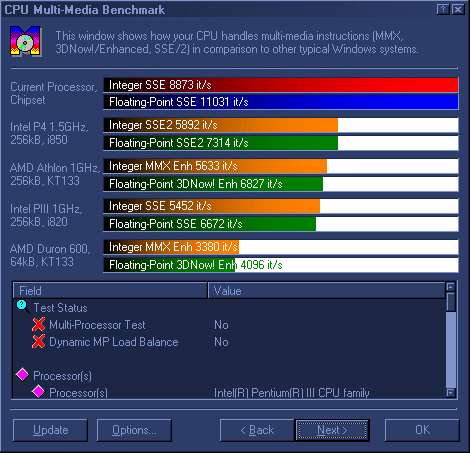This screenshot has height=453, width=470.
Task: Confirm with the OK button
Action: pyautogui.click(x=422, y=430)
